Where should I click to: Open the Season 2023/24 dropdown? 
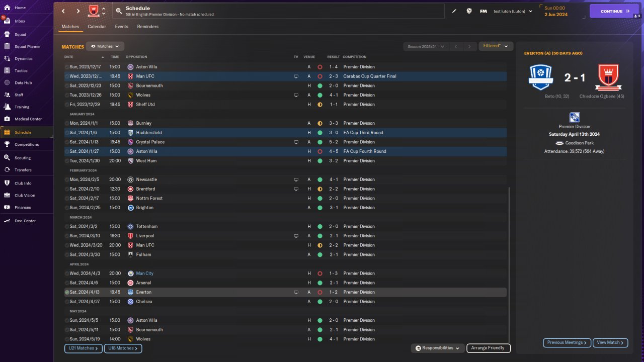pos(426,47)
